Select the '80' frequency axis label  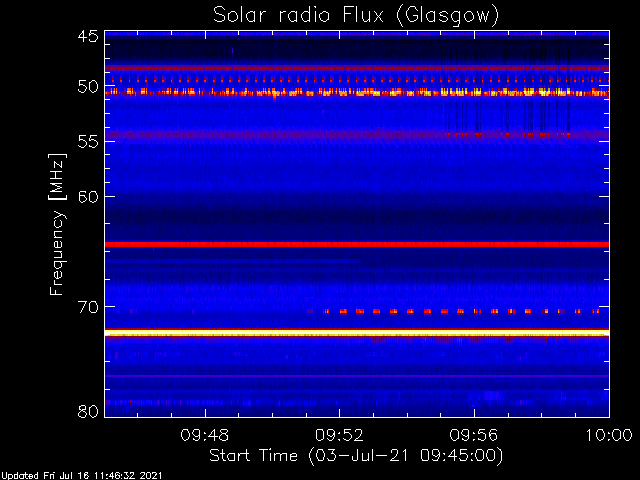coord(88,411)
